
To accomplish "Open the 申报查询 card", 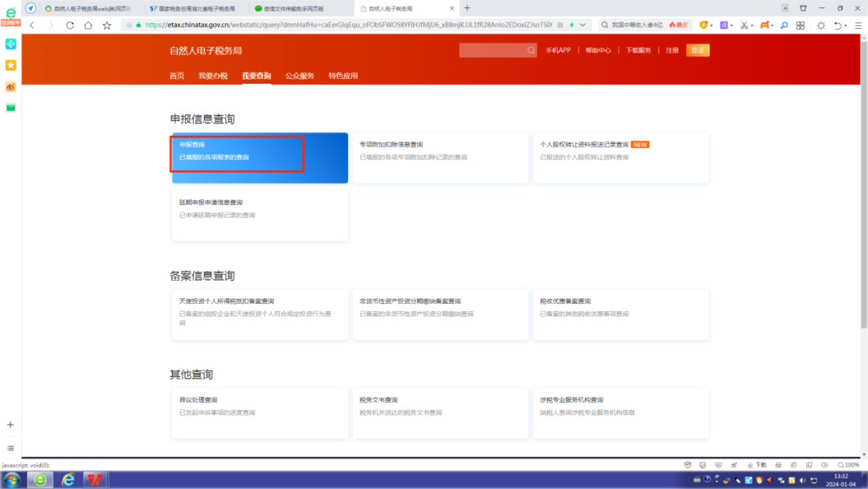I will [x=260, y=158].
